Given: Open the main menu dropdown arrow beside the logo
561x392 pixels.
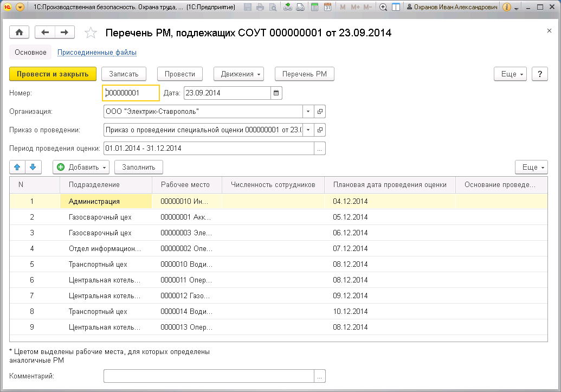Looking at the screenshot, I should click(x=20, y=7).
